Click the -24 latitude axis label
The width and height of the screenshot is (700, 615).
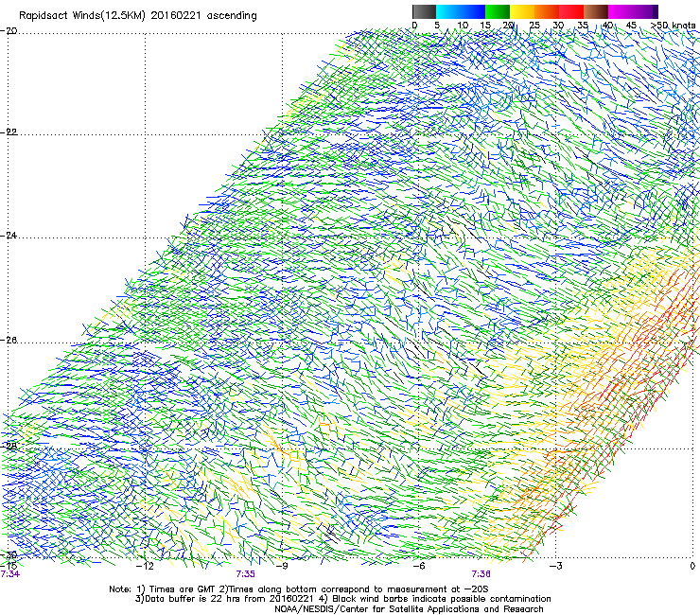tap(9, 236)
